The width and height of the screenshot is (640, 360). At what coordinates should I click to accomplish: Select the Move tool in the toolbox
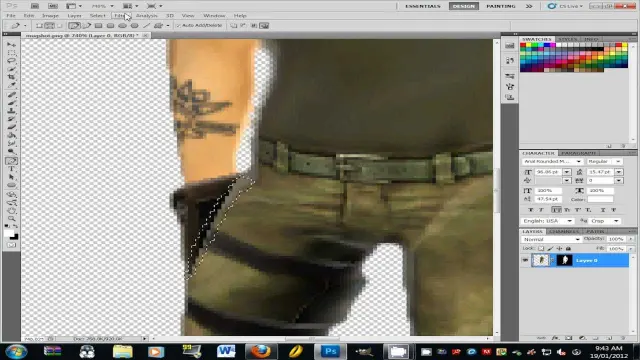point(11,44)
